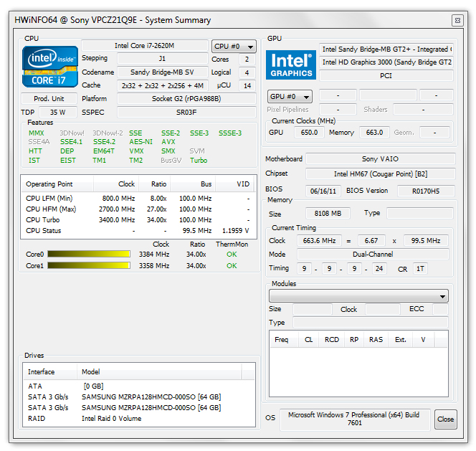
Task: Expand the memory Modules dropdown
Action: pyautogui.click(x=358, y=296)
